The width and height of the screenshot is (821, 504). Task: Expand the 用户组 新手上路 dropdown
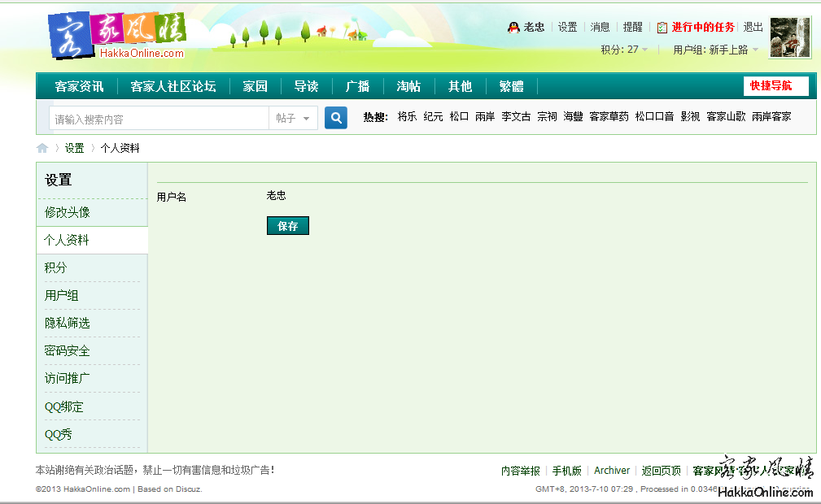(715, 50)
